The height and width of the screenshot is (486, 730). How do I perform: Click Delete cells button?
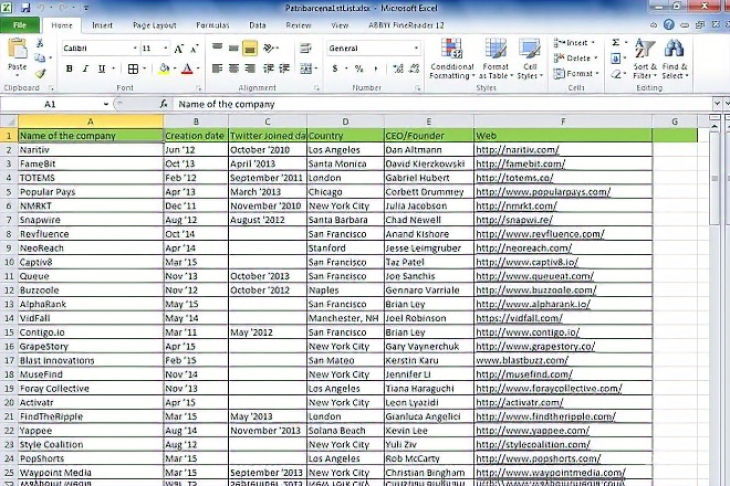[x=575, y=58]
